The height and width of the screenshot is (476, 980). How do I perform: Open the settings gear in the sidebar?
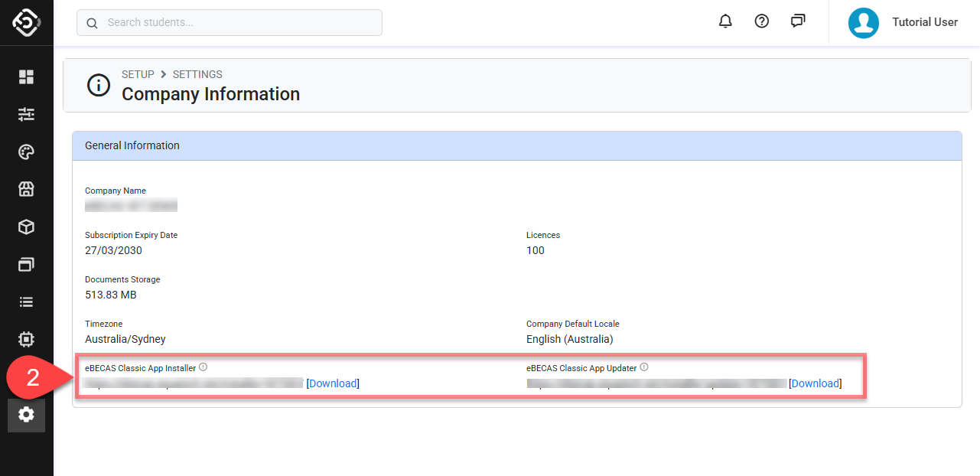pos(26,414)
